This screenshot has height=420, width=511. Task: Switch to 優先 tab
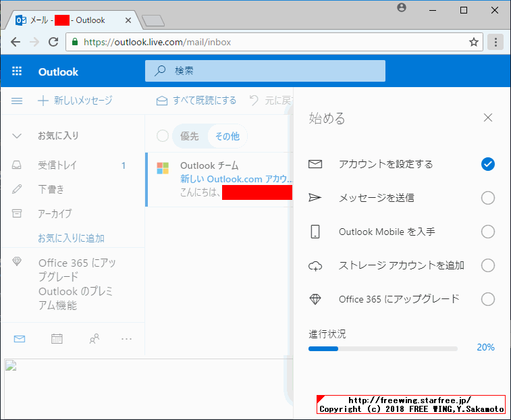tap(189, 136)
